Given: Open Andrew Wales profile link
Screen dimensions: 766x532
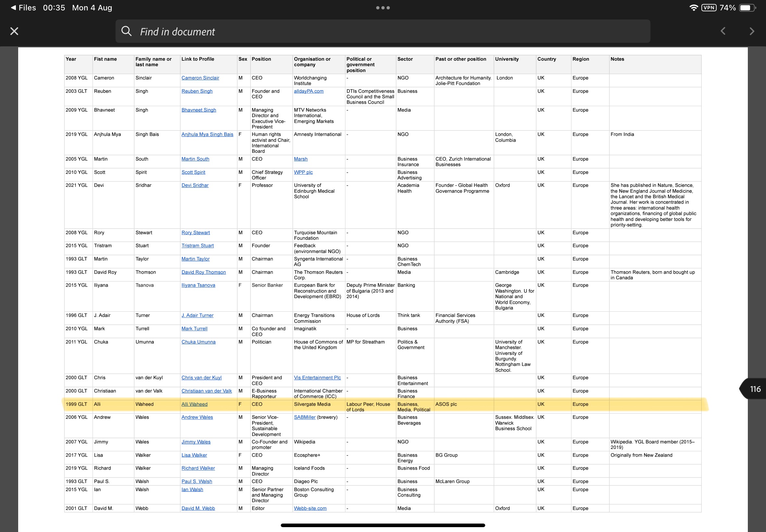Looking at the screenshot, I should (x=197, y=417).
